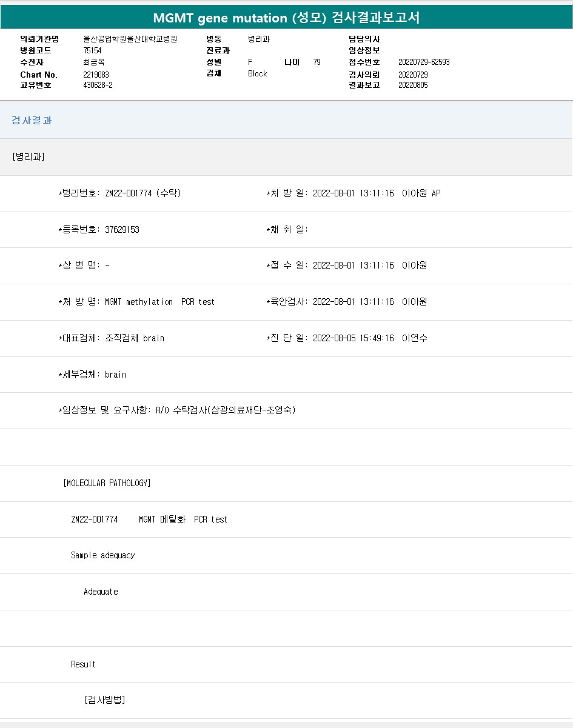Click ward value 병리과 in header
Viewport: 573px width, 728px height.
point(259,39)
